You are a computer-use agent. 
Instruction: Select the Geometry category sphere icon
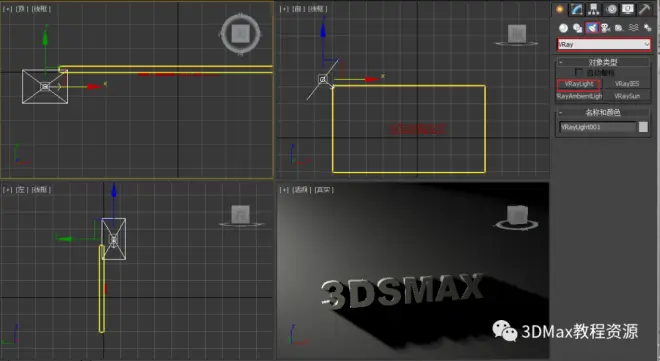click(x=563, y=28)
